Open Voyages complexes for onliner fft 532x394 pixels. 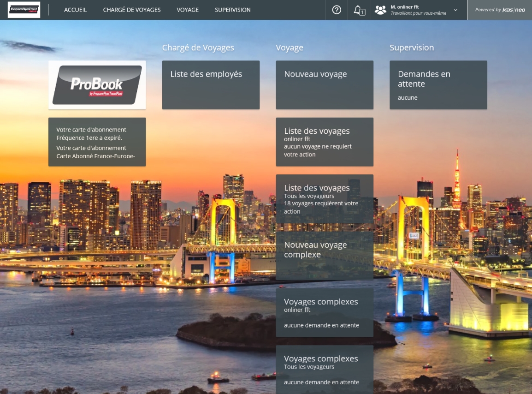pos(325,313)
